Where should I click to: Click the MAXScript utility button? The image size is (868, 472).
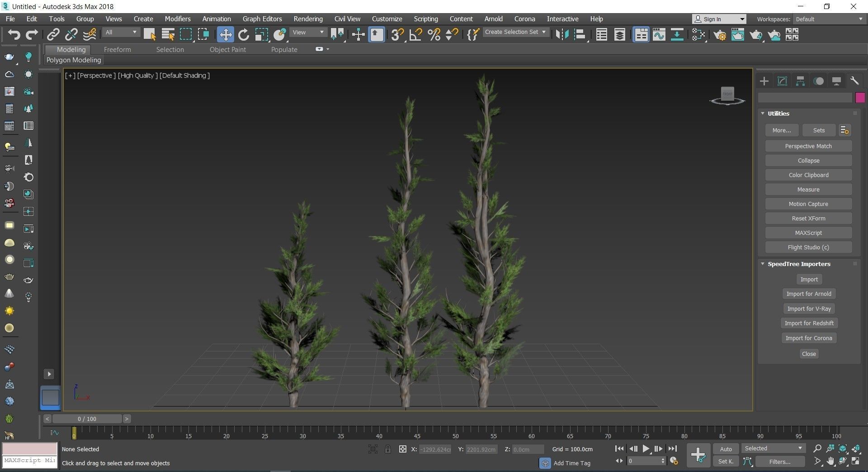[808, 233]
